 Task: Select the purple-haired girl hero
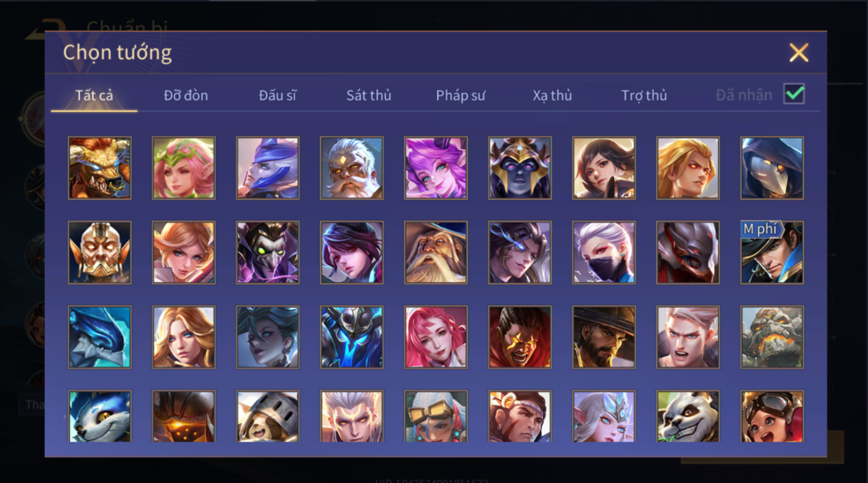[436, 168]
